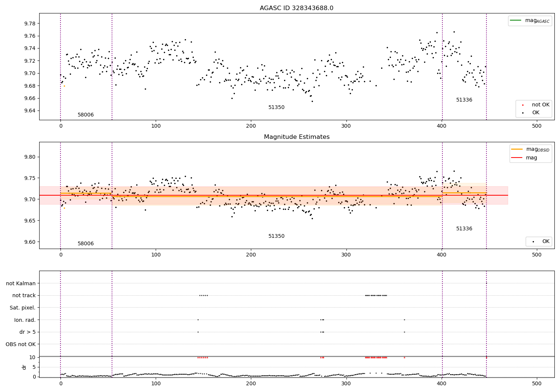Click the plot title "AGASC ID 328343688.0"
This screenshot has width=560, height=392.
[x=296, y=8]
